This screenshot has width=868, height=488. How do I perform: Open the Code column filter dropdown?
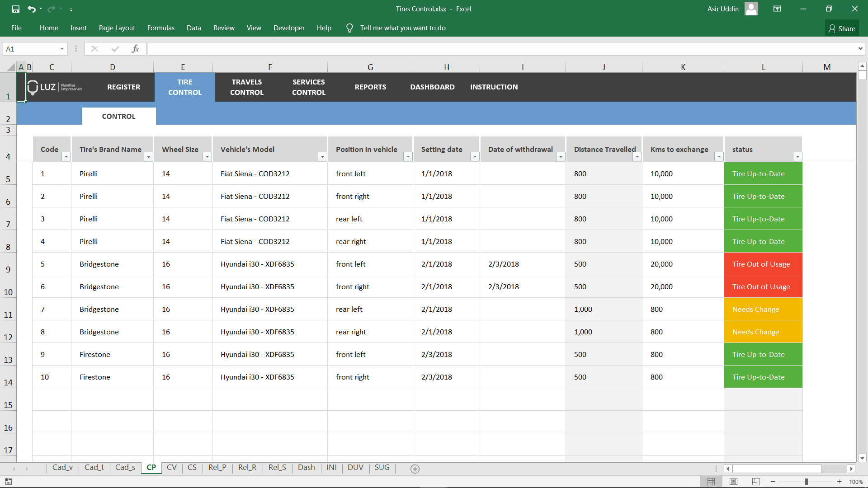pyautogui.click(x=66, y=157)
